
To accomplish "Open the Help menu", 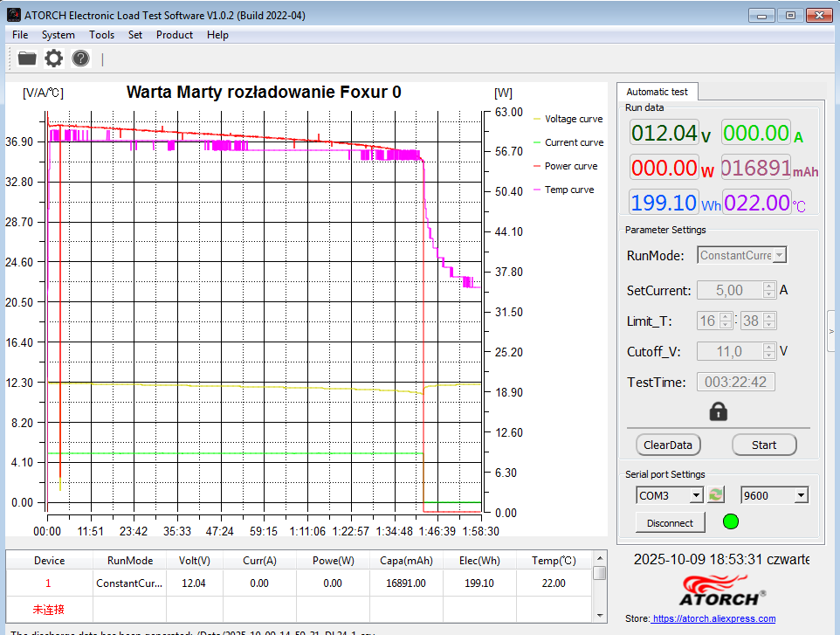I will pos(217,35).
